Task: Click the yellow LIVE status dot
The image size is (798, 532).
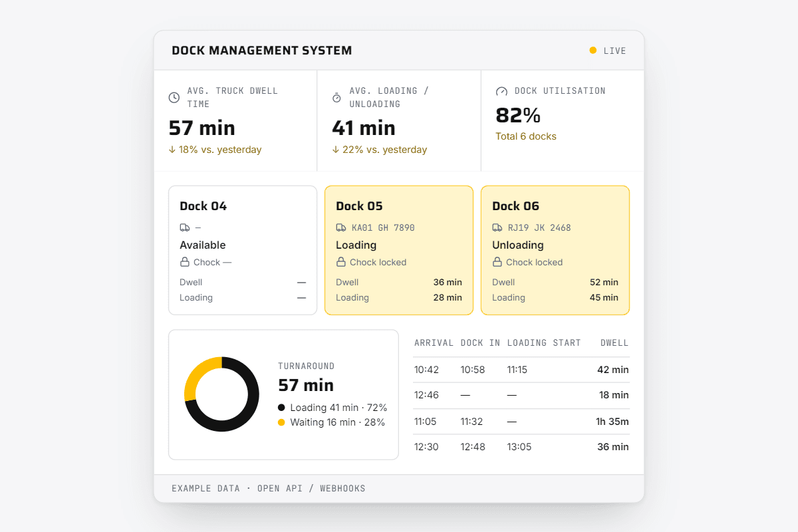Action: tap(593, 51)
